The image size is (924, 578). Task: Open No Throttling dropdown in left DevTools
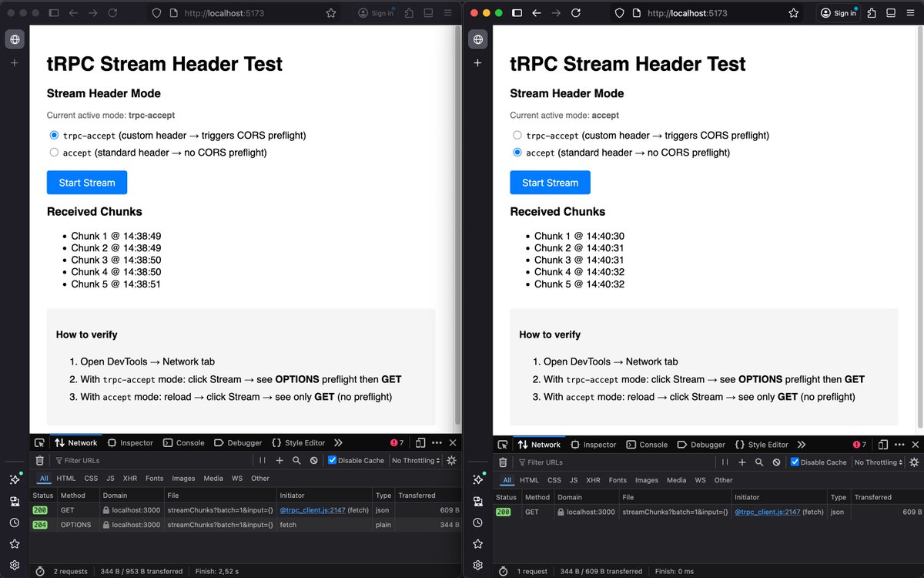416,460
